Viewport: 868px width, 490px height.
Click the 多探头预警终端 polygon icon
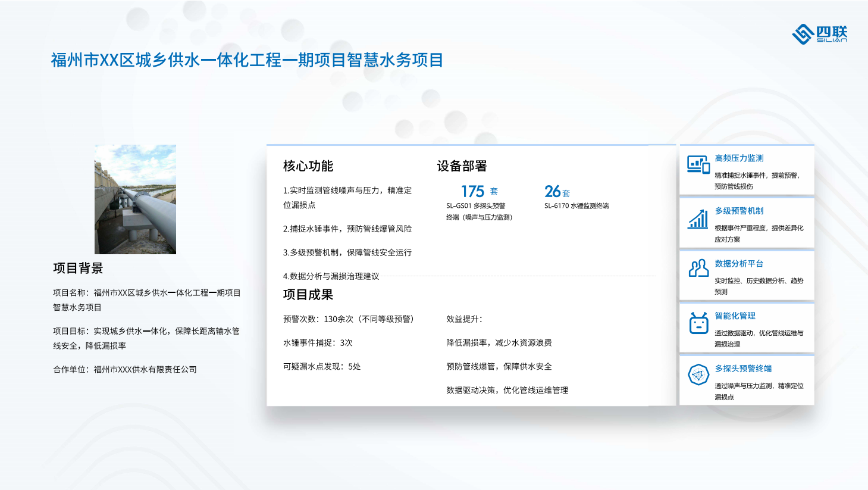pos(698,375)
